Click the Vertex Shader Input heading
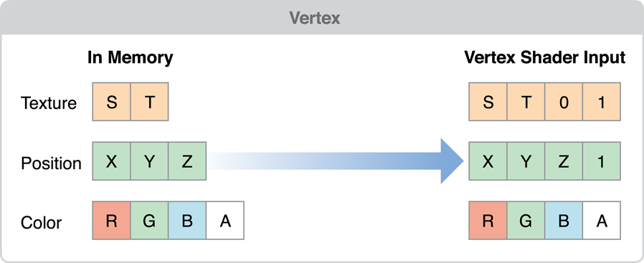Viewport: 644px width, 263px height. click(544, 58)
